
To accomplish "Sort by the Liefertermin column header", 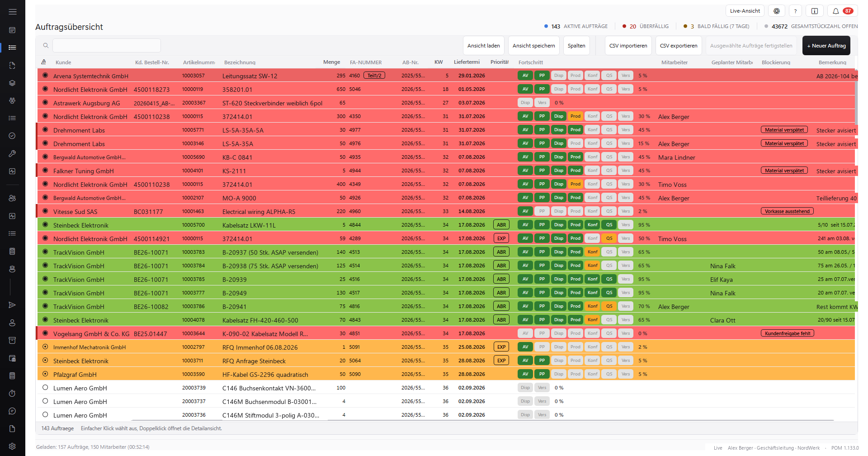I will tap(467, 62).
